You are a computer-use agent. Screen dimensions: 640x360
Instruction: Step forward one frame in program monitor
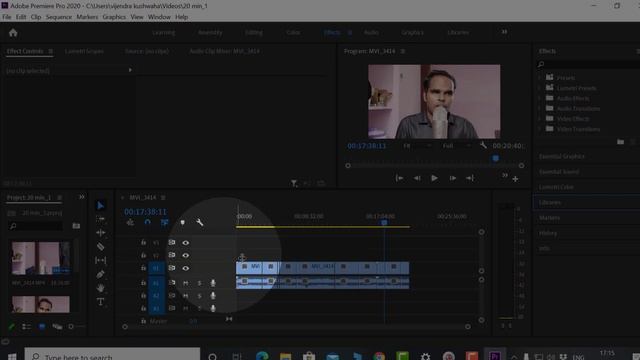pos(452,178)
